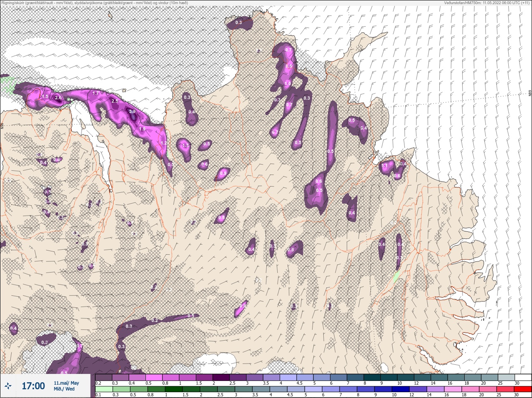Pick the white swatch ending the upper legend at 30
Image resolution: width=532 pixels, height=398 pixels.
(522, 377)
